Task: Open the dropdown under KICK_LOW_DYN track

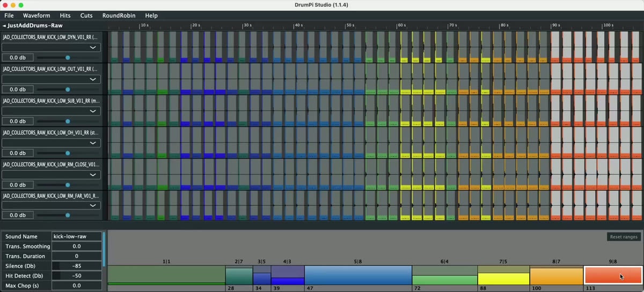Action: tap(51, 47)
